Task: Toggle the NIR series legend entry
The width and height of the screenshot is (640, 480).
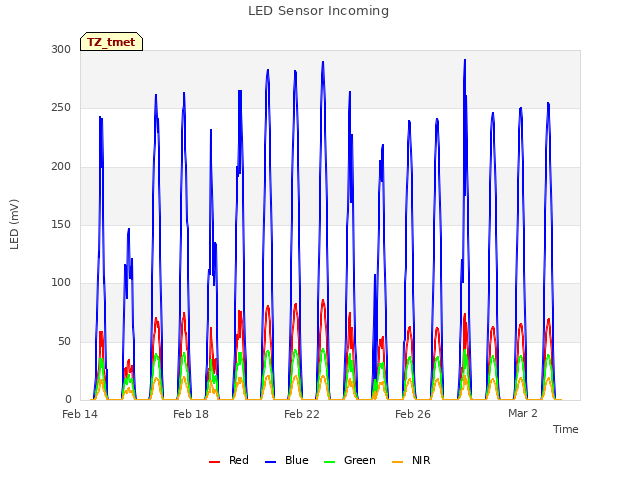Action: click(411, 460)
